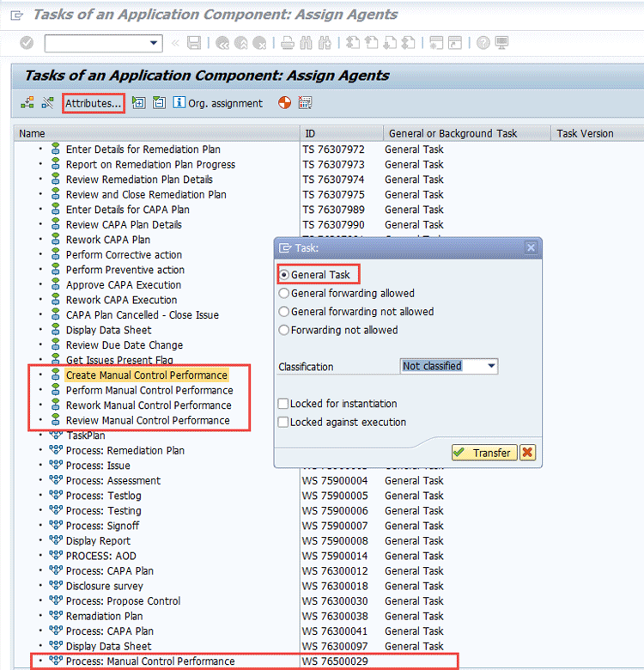Click the Attributes... toolbar button

coord(94,103)
